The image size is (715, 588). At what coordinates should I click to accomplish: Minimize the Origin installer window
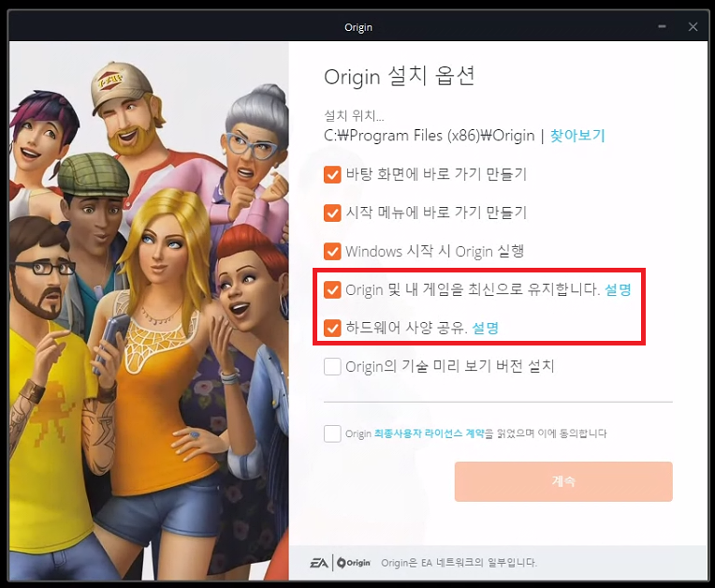point(662,27)
